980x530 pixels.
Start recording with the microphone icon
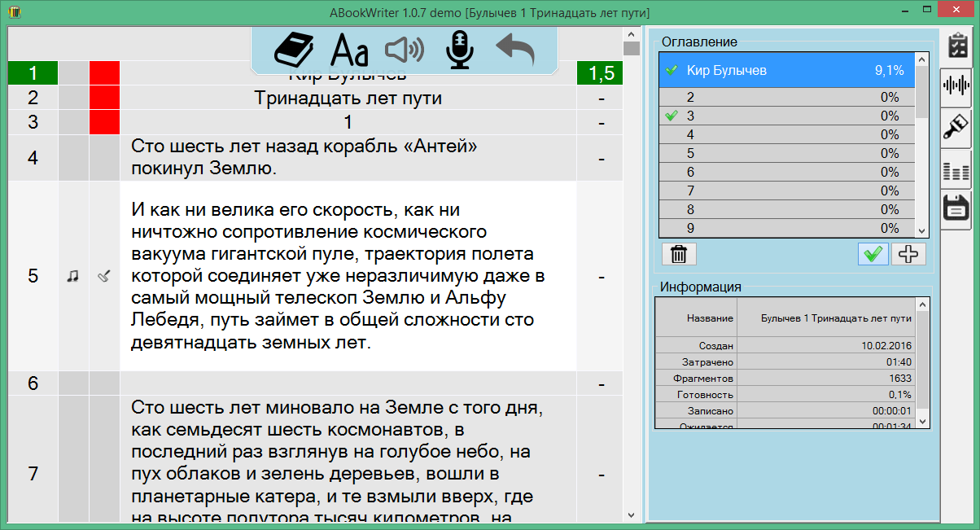[x=459, y=50]
